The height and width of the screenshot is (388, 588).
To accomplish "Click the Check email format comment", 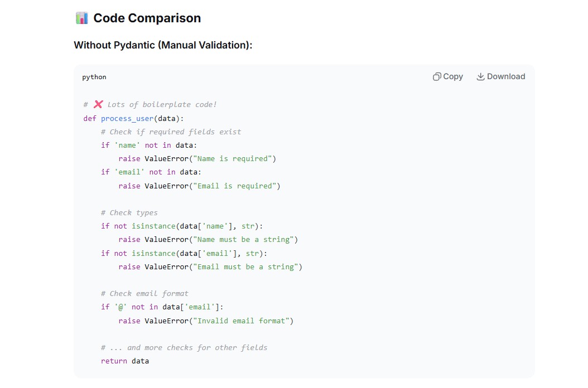I will click(144, 294).
